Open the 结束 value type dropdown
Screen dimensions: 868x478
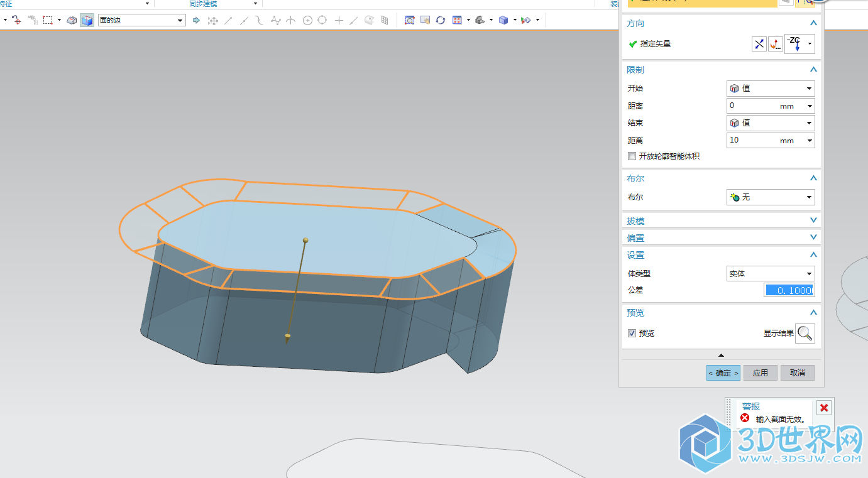771,123
